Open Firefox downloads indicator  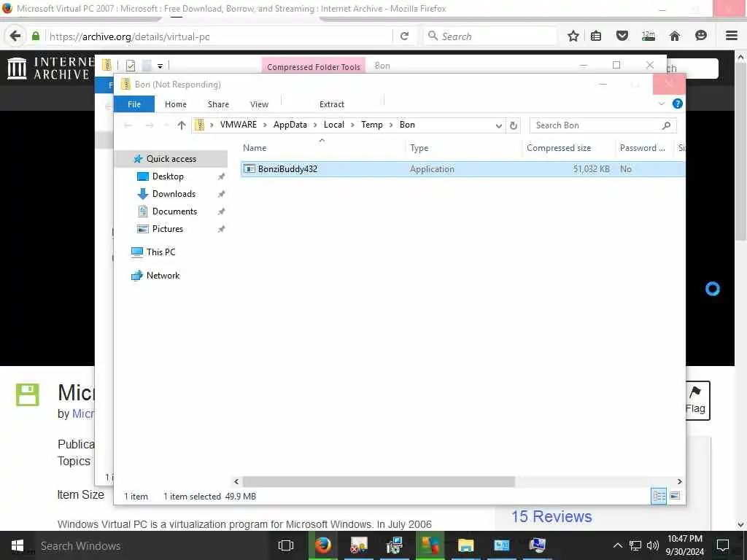coord(649,36)
